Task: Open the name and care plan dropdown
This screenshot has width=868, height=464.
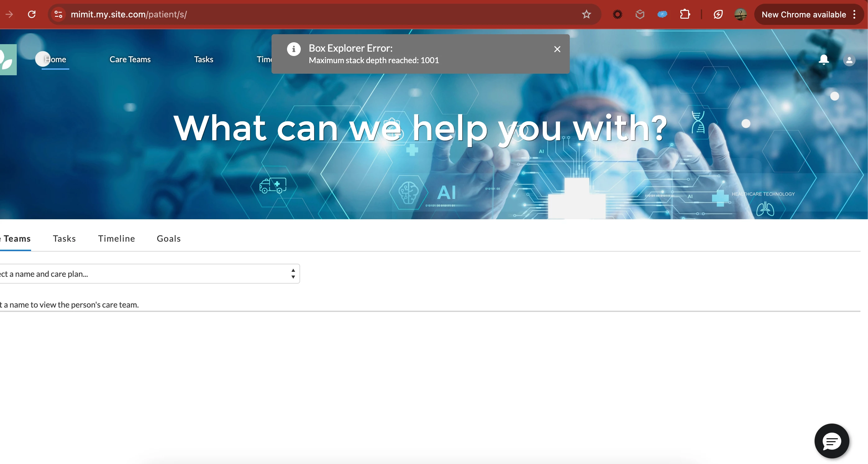Action: (148, 274)
